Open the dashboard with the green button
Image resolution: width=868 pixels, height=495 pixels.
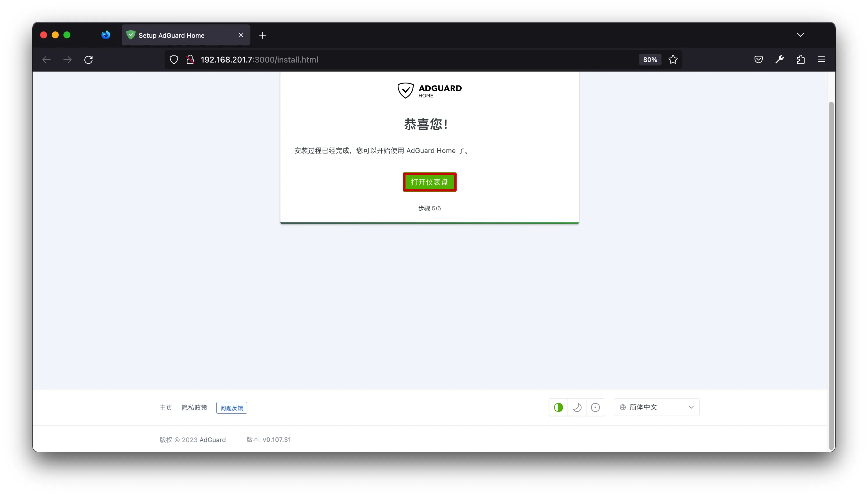[429, 182]
